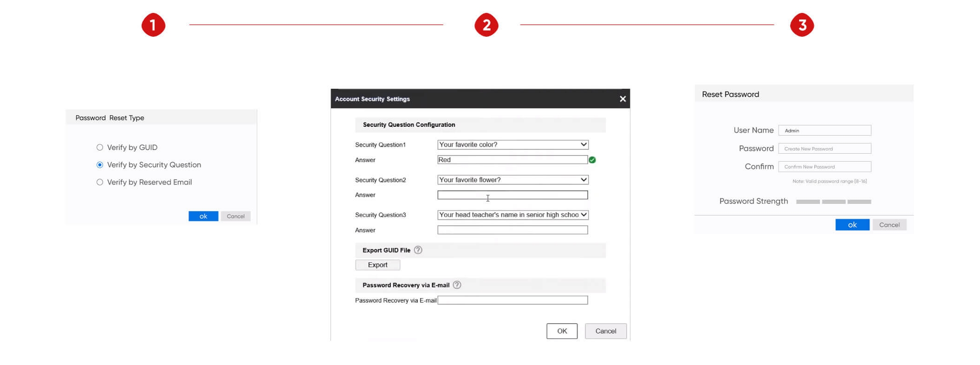
Task: Focus the Create New Password field
Action: (x=824, y=149)
